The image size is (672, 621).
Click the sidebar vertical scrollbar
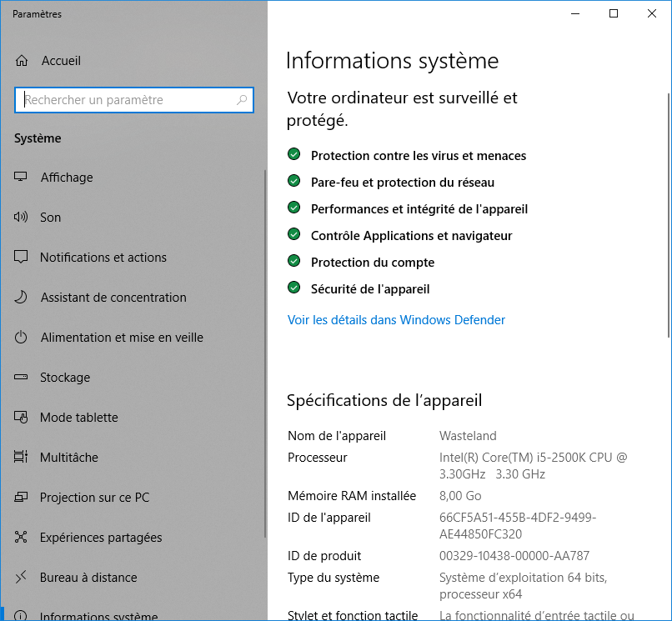[x=265, y=353]
